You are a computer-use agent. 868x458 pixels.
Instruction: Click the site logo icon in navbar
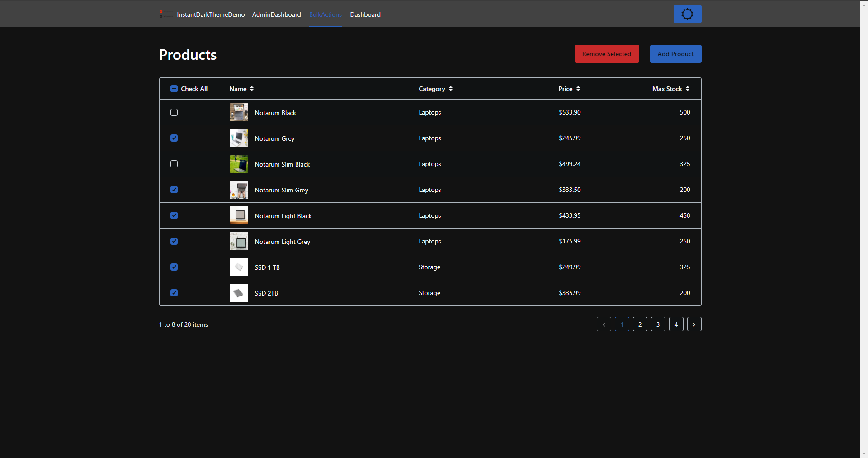pyautogui.click(x=165, y=14)
